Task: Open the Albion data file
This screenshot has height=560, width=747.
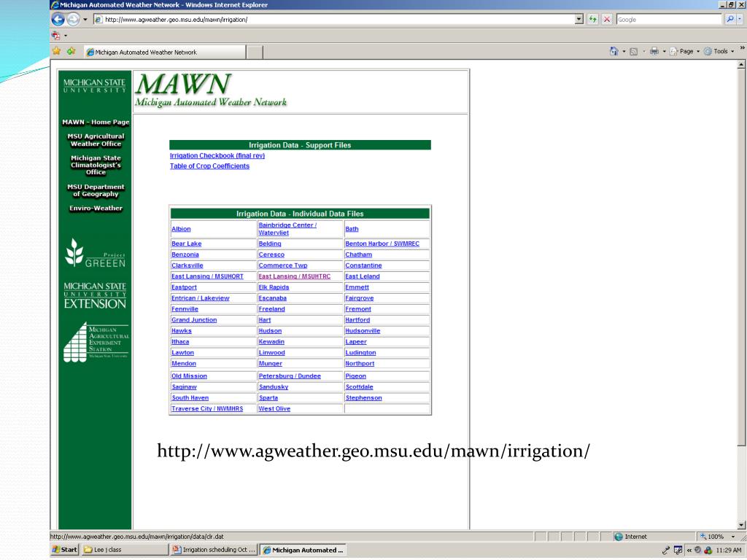Action: coord(181,229)
